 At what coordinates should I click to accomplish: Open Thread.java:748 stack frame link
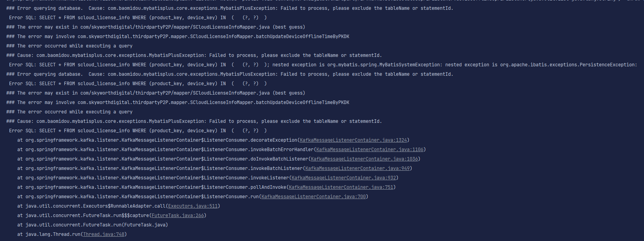pyautogui.click(x=103, y=234)
